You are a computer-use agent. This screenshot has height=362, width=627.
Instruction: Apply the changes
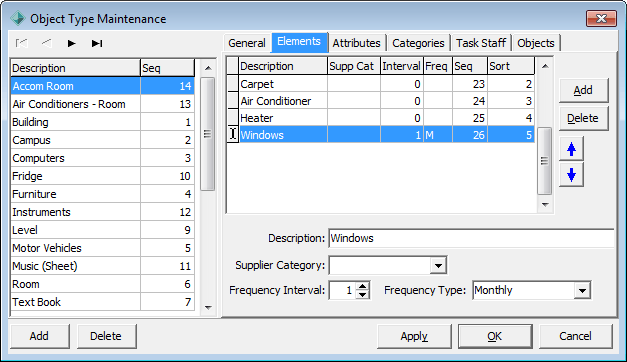click(414, 336)
